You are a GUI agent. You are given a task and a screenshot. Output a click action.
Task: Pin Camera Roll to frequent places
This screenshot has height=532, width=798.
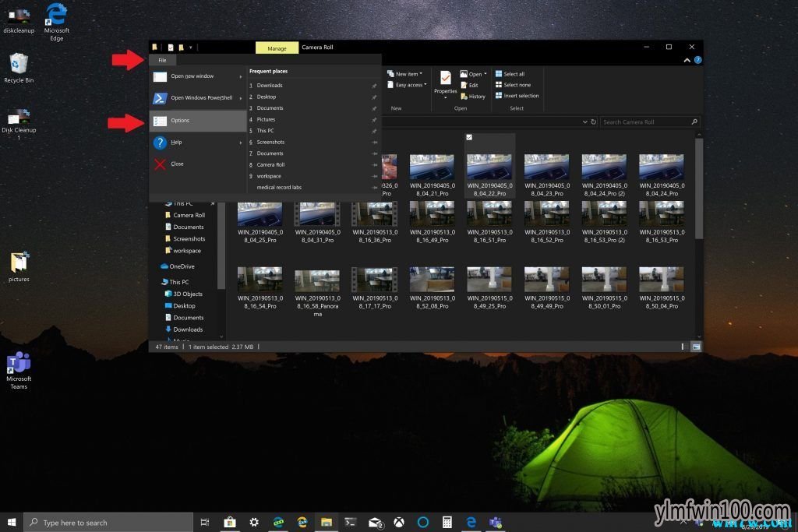pyautogui.click(x=375, y=165)
